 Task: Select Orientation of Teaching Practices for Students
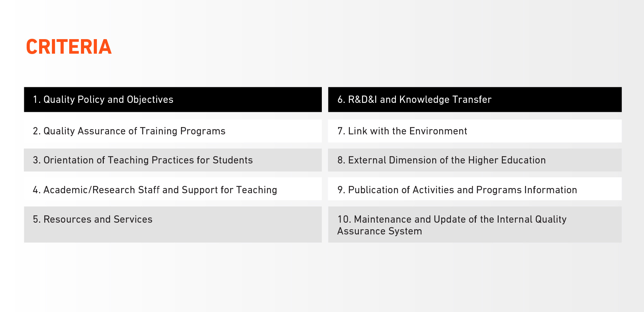172,160
